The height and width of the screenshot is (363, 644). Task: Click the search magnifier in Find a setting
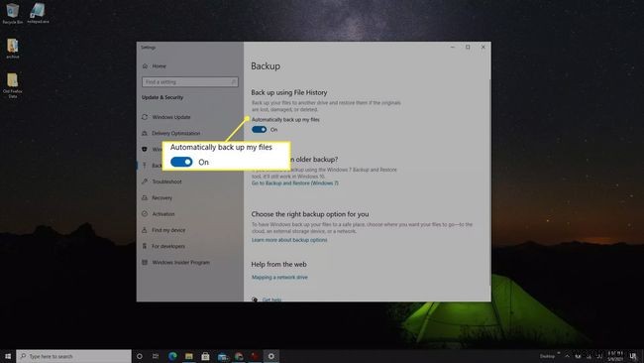click(233, 81)
